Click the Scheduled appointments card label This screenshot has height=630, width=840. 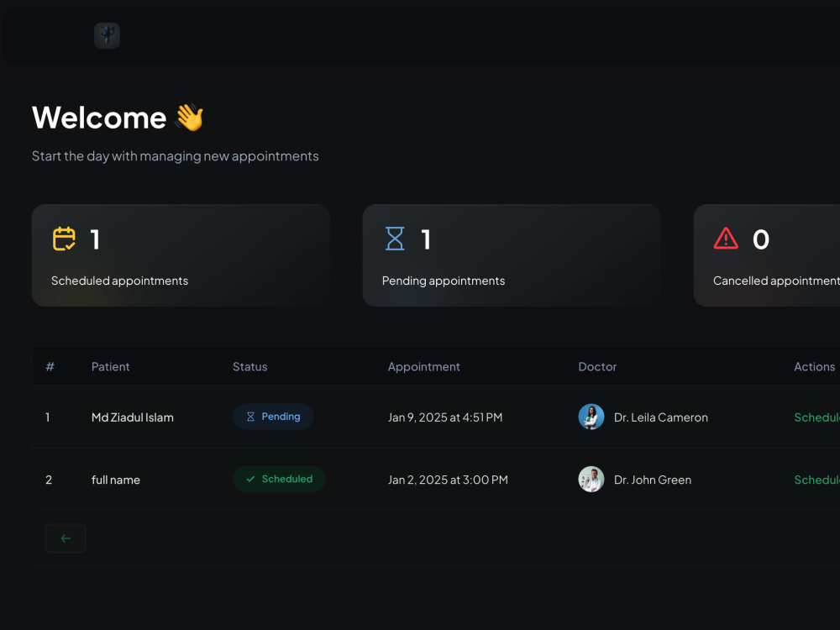[119, 281]
